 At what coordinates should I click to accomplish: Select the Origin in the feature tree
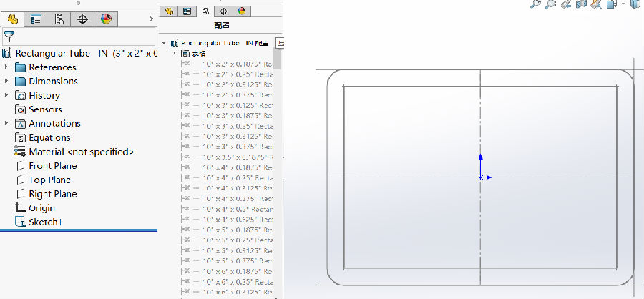[35, 208]
